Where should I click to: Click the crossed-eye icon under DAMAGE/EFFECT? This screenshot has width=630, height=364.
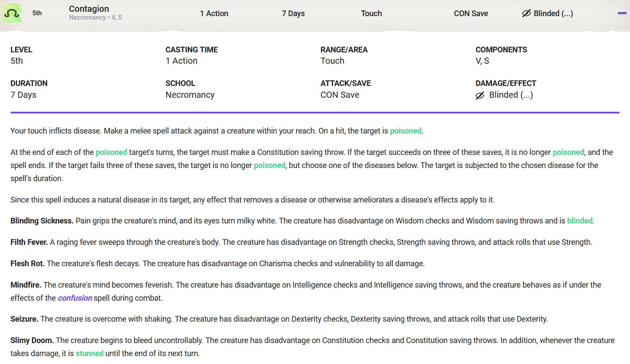tap(480, 95)
